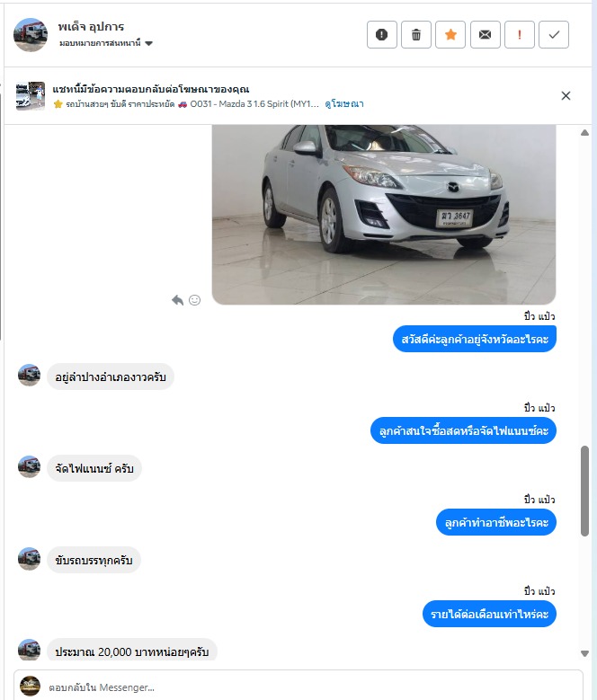Open contact name พเด็จ อุปการ

coord(91,27)
